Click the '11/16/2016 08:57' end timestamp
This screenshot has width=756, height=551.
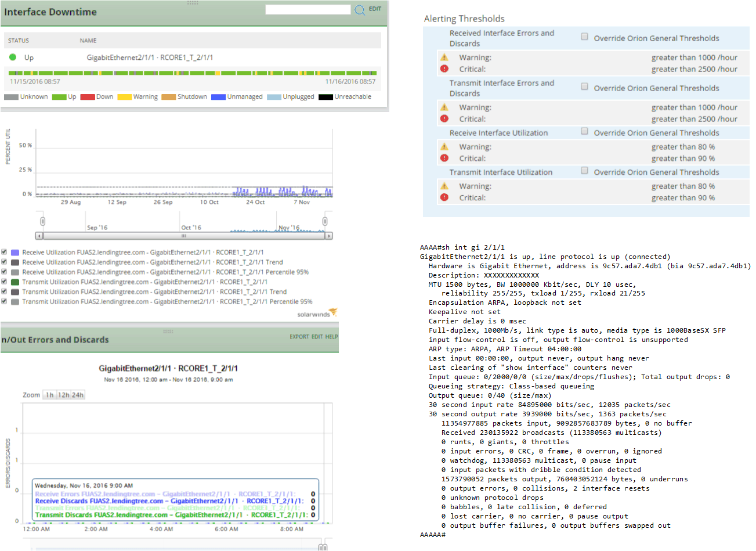point(350,82)
